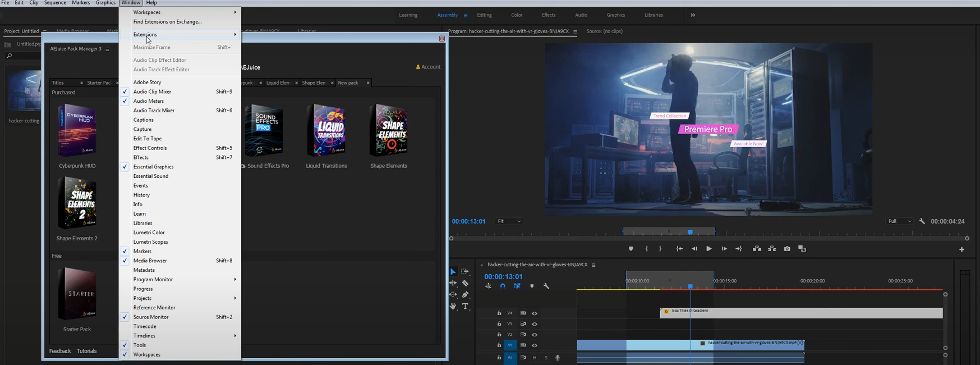Viewport: 980px width, 365px height.
Task: Open the Fit zoom level dropdown
Action: point(509,221)
